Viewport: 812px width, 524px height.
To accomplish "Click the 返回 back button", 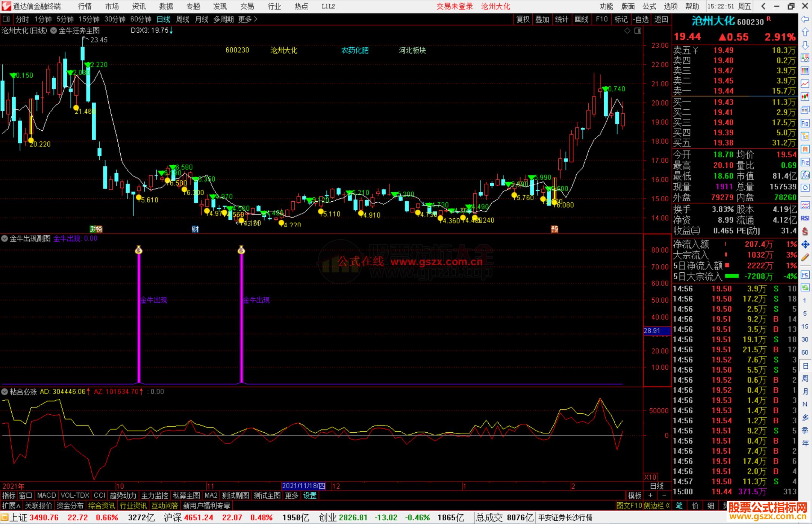I will (661, 19).
